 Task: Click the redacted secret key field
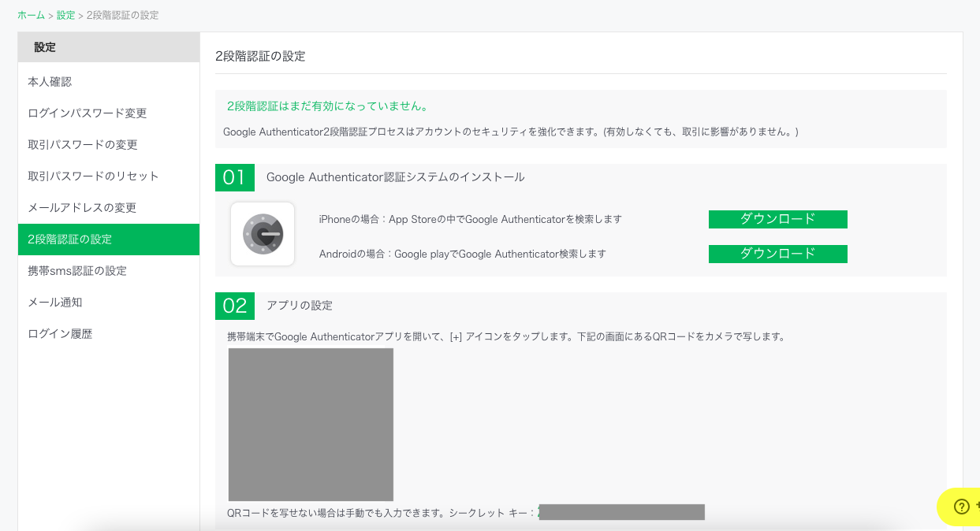(x=621, y=512)
